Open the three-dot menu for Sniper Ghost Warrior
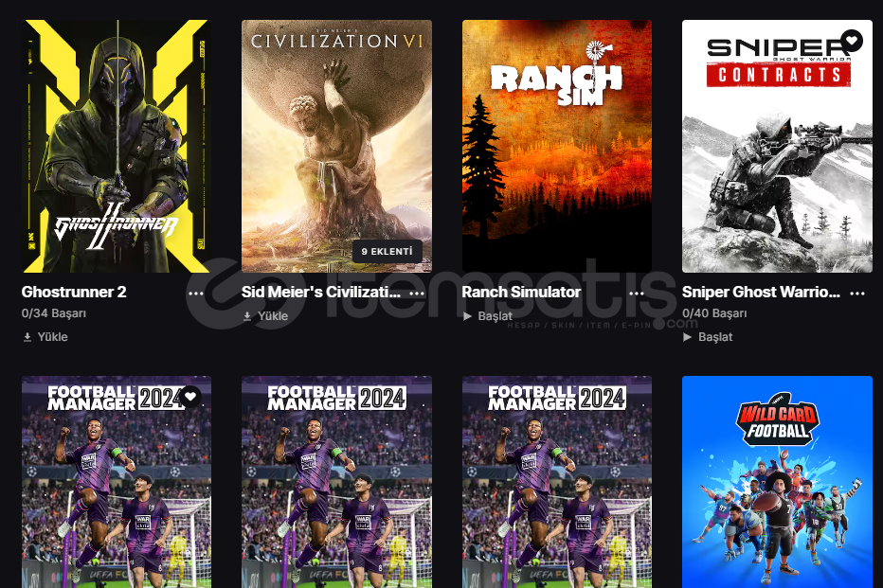Viewport: 883px width, 588px height. 857,294
